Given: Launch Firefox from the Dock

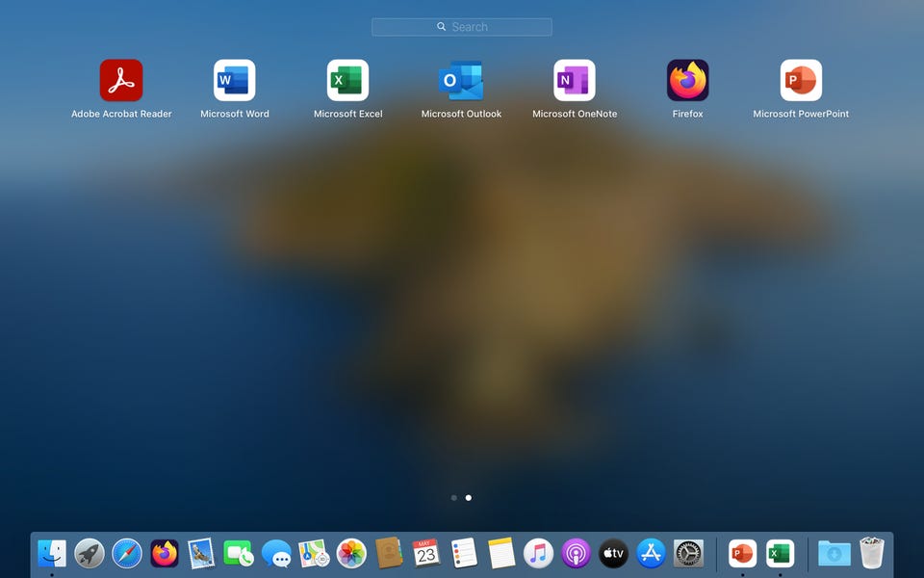Looking at the screenshot, I should (x=165, y=554).
